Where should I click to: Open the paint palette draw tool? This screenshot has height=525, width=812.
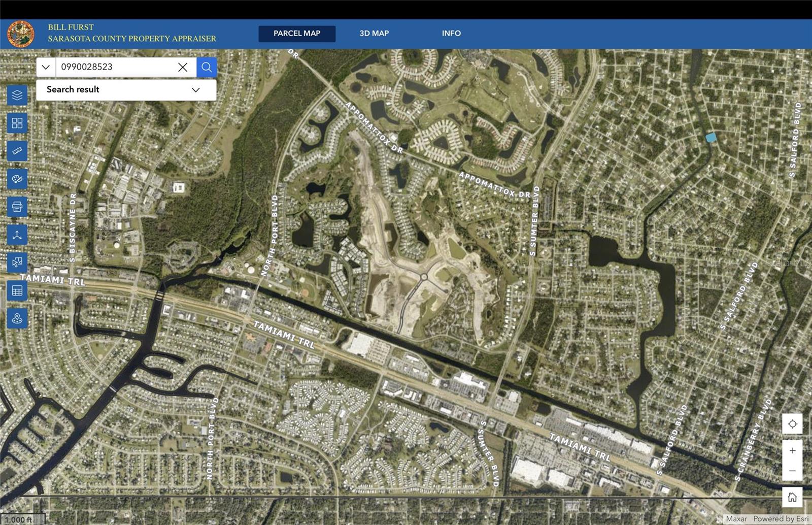tap(17, 179)
